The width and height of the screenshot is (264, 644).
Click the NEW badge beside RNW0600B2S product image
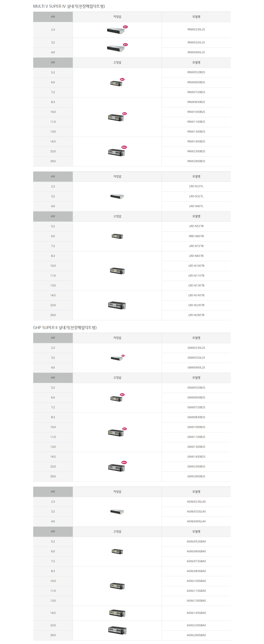[x=122, y=79]
